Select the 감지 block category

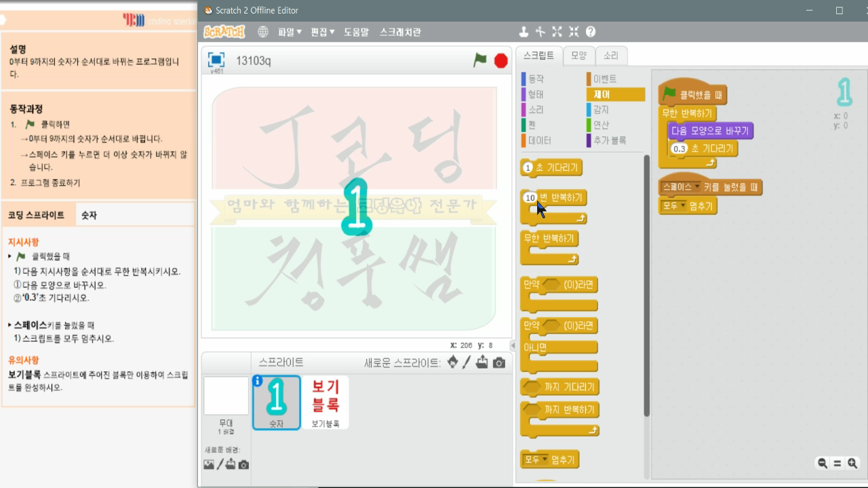tap(615, 110)
